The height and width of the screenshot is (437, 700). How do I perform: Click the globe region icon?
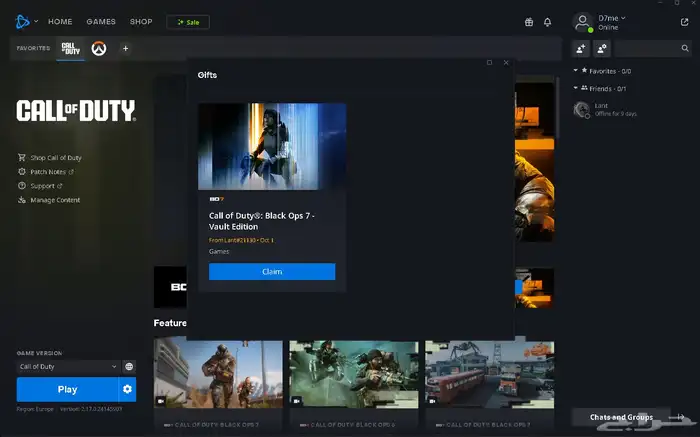click(x=129, y=367)
